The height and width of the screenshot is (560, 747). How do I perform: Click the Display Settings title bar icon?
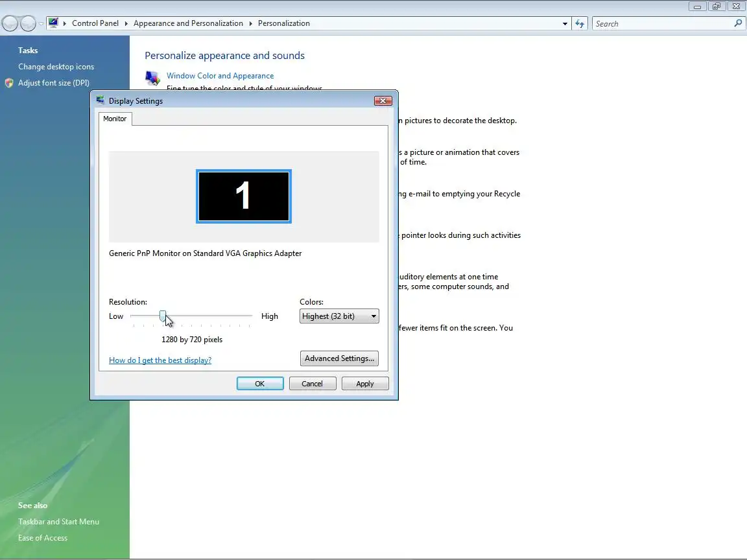[x=100, y=100]
